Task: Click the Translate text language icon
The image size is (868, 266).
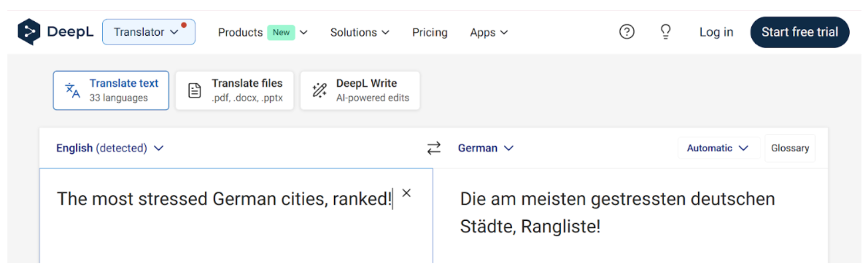Action: (72, 90)
